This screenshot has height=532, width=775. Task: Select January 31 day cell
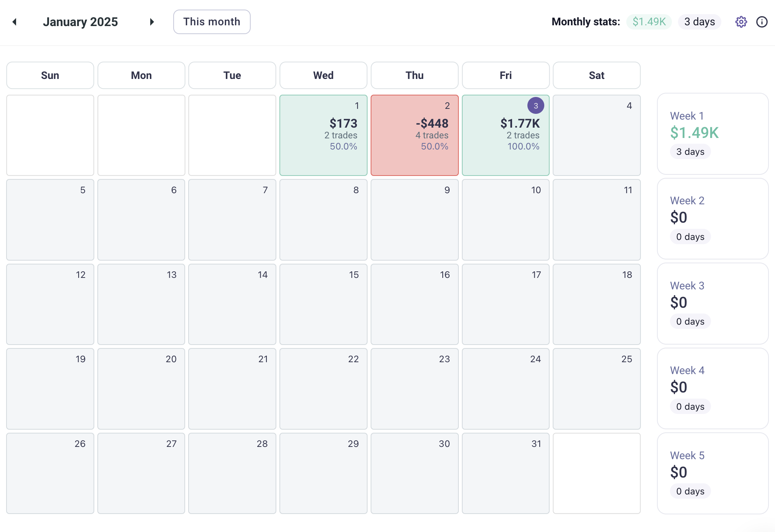(505, 473)
